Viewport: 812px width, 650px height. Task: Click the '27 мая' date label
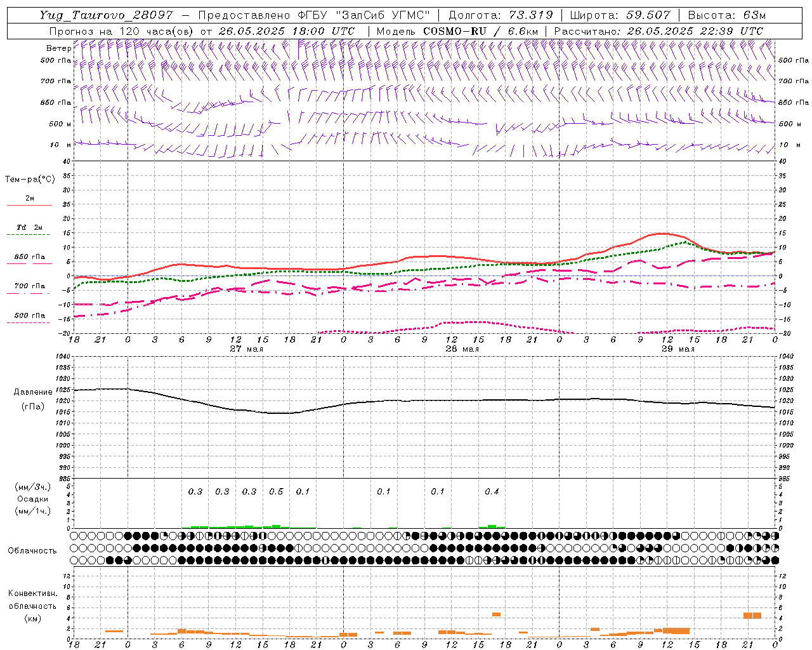pos(246,349)
